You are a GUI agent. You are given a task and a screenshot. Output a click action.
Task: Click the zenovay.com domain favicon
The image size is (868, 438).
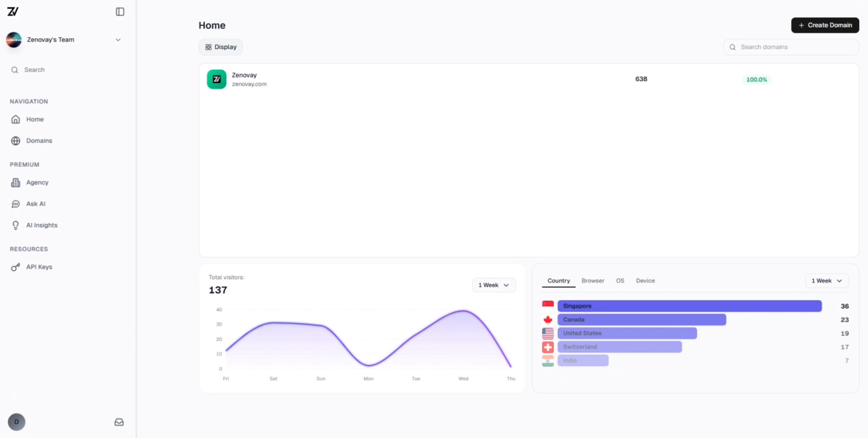click(216, 79)
